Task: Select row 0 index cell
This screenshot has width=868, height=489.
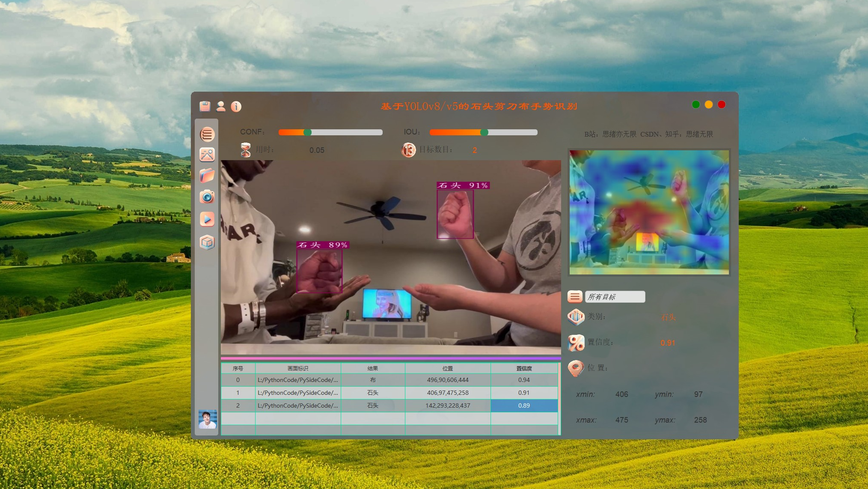Action: (x=238, y=380)
